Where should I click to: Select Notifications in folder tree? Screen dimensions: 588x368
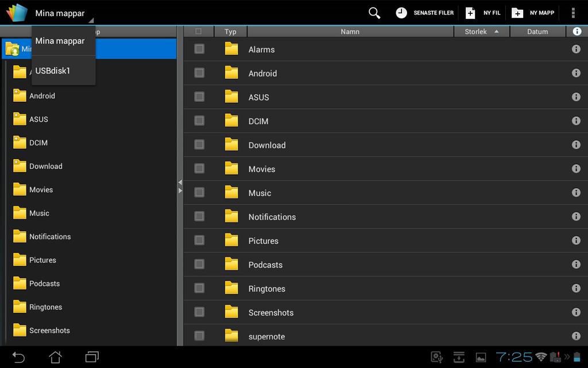click(50, 236)
